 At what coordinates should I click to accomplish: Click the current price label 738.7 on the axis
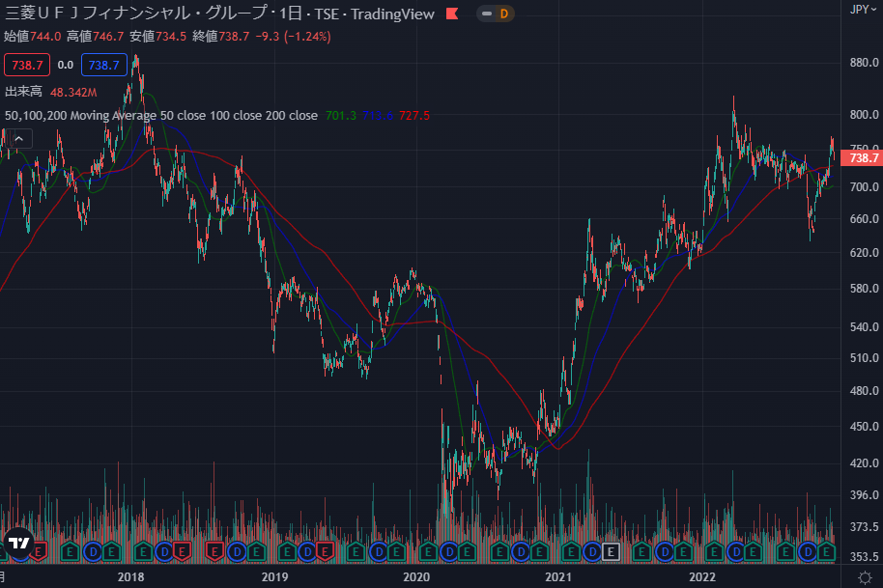(861, 158)
